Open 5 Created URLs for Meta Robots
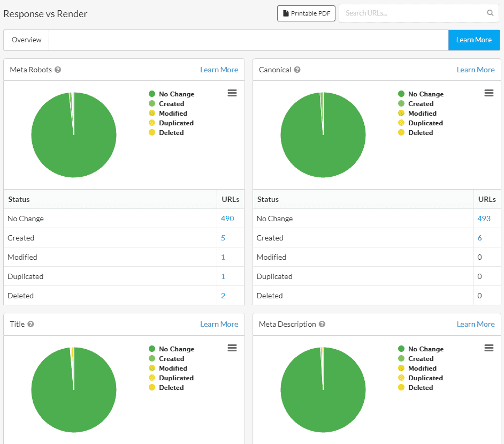This screenshot has height=444, width=504. pos(223,238)
